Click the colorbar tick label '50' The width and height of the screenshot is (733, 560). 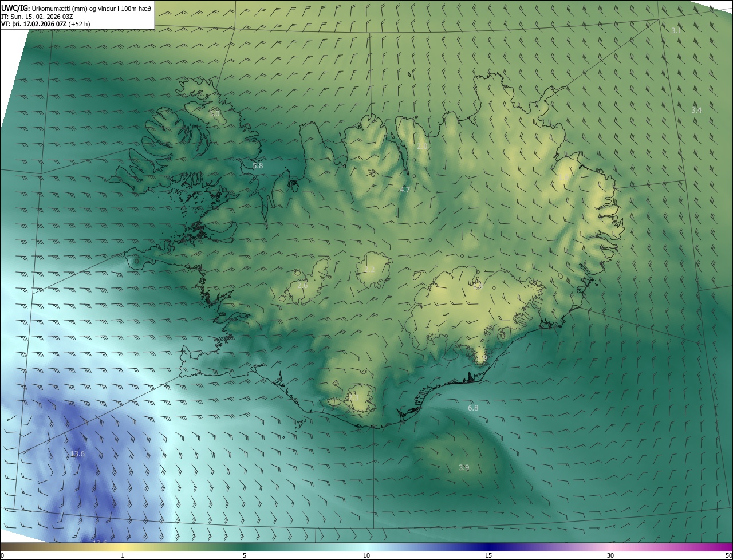pos(728,555)
